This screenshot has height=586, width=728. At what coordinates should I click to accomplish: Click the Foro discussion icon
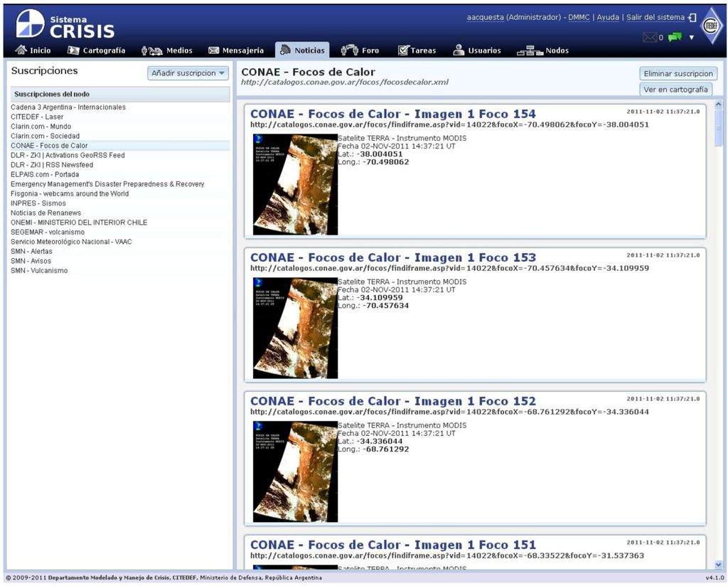(349, 50)
